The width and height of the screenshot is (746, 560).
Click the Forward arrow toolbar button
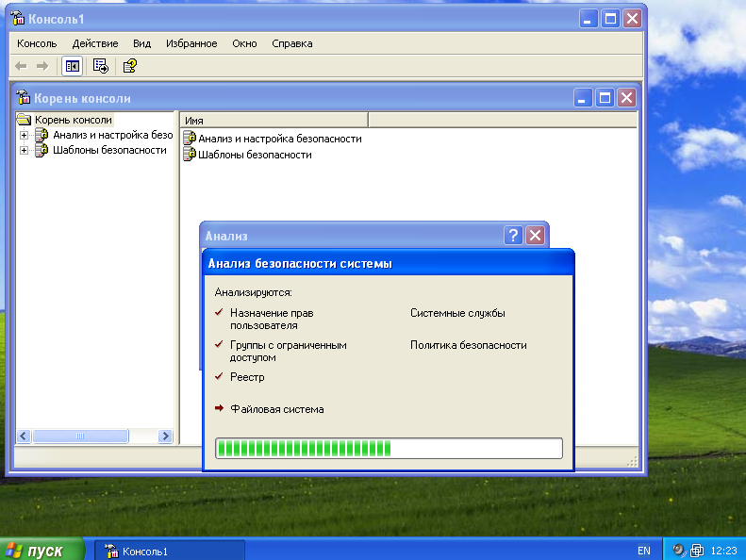(x=42, y=66)
